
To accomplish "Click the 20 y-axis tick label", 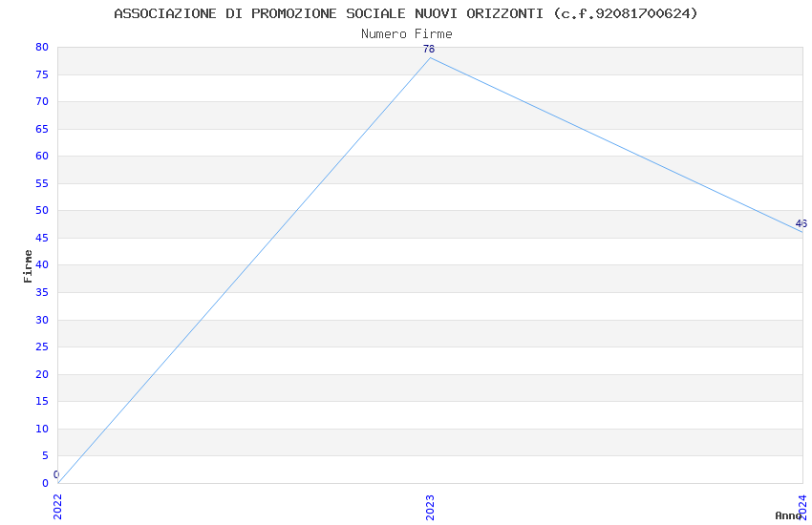I will coord(42,374).
